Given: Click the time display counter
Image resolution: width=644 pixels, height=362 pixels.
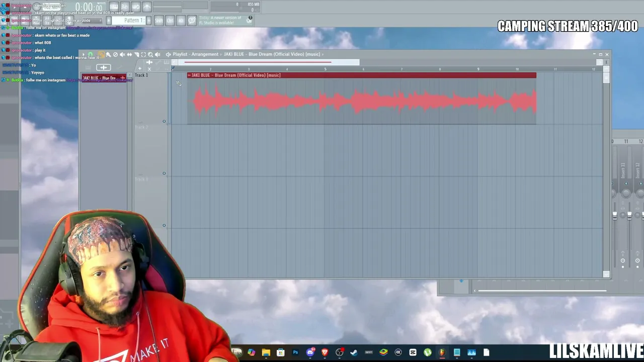Looking at the screenshot, I should [x=89, y=7].
